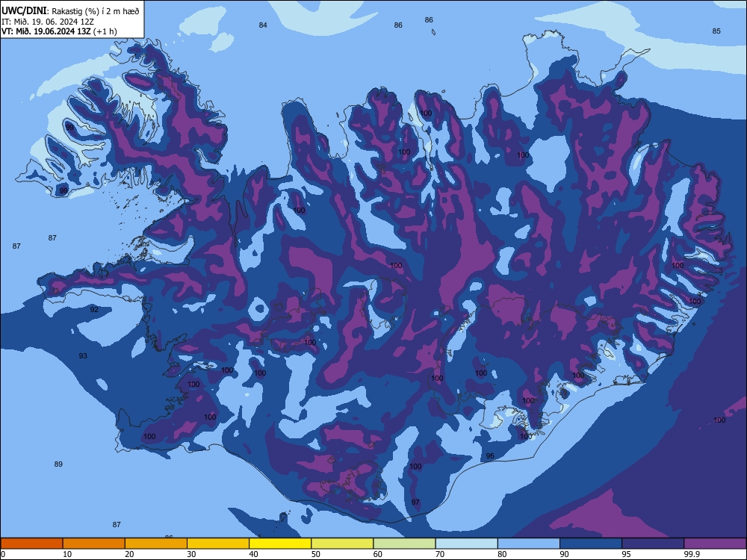Viewport: 747px width, 560px height.
Task: Click the purple above-99.9 legend swatch
Action: pyautogui.click(x=715, y=544)
